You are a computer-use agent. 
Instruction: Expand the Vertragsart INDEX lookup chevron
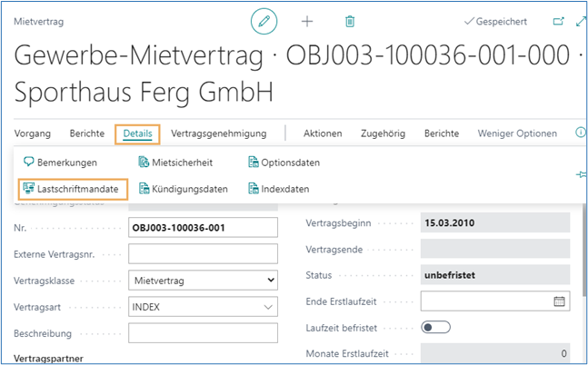(268, 307)
